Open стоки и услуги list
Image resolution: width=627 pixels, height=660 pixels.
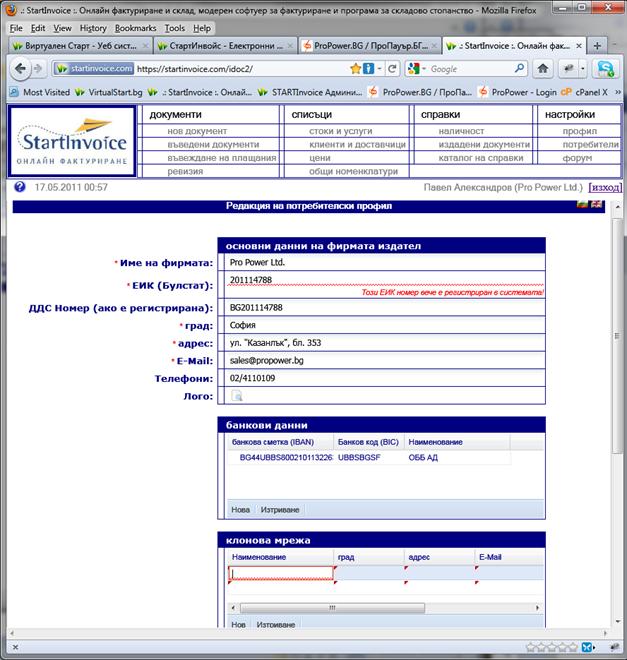point(340,131)
